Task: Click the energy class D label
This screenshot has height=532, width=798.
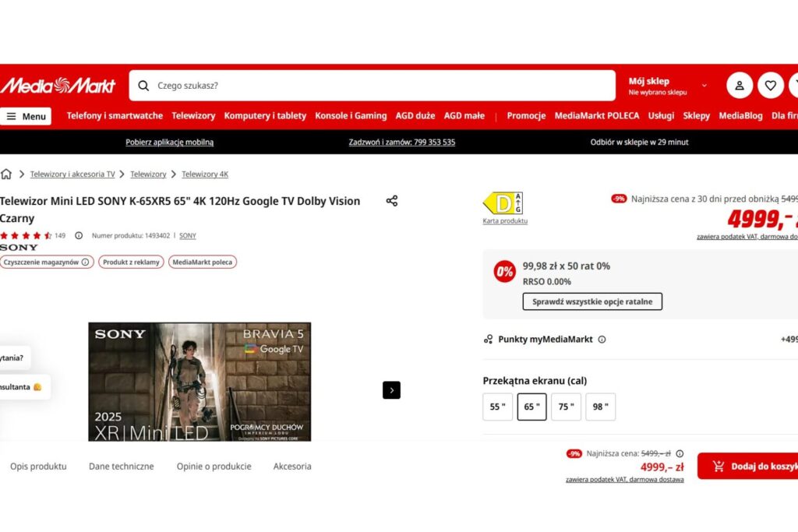Action: point(503,203)
